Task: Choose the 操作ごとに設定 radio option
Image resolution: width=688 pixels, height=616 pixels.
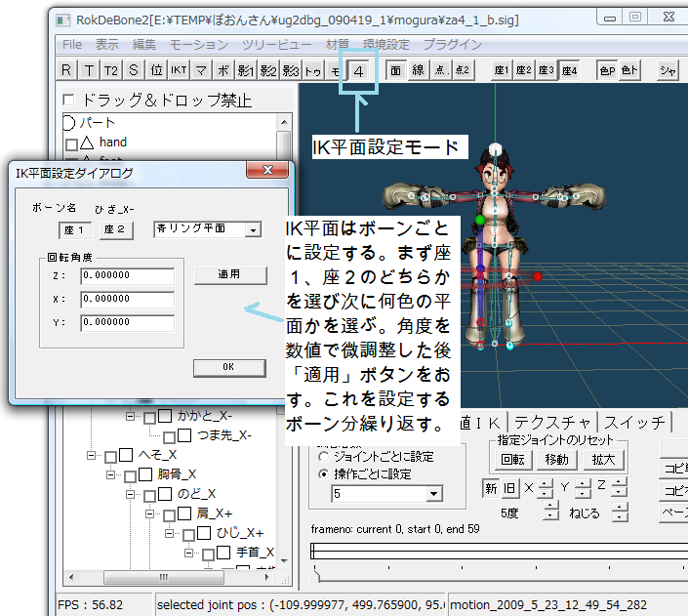Action: tap(324, 473)
